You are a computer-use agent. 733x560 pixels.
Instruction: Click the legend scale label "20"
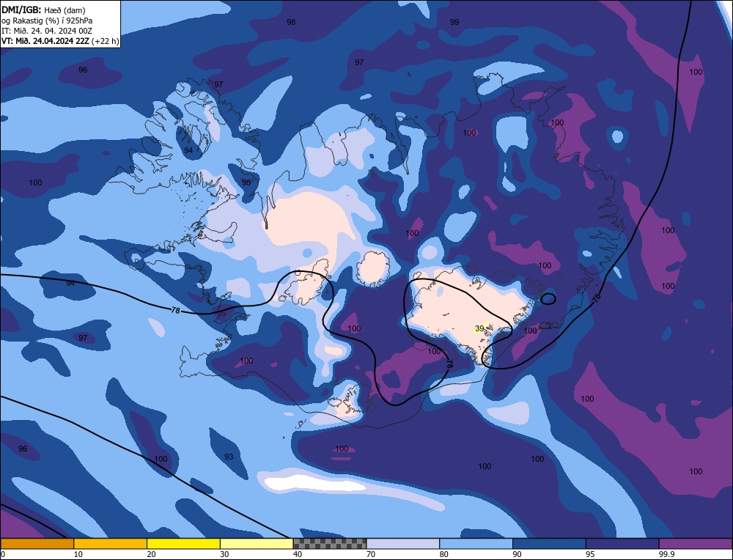[x=151, y=554]
